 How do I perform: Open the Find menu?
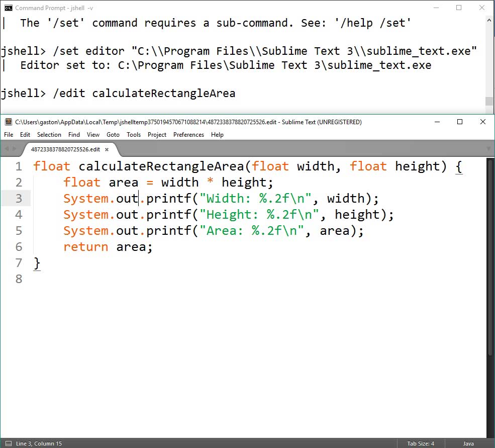pos(74,135)
